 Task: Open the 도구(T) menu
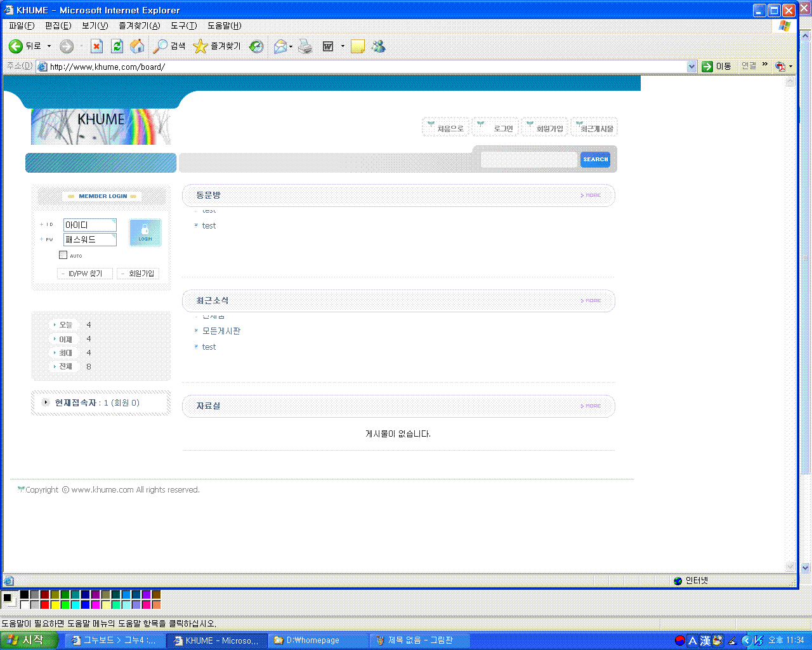click(x=183, y=25)
